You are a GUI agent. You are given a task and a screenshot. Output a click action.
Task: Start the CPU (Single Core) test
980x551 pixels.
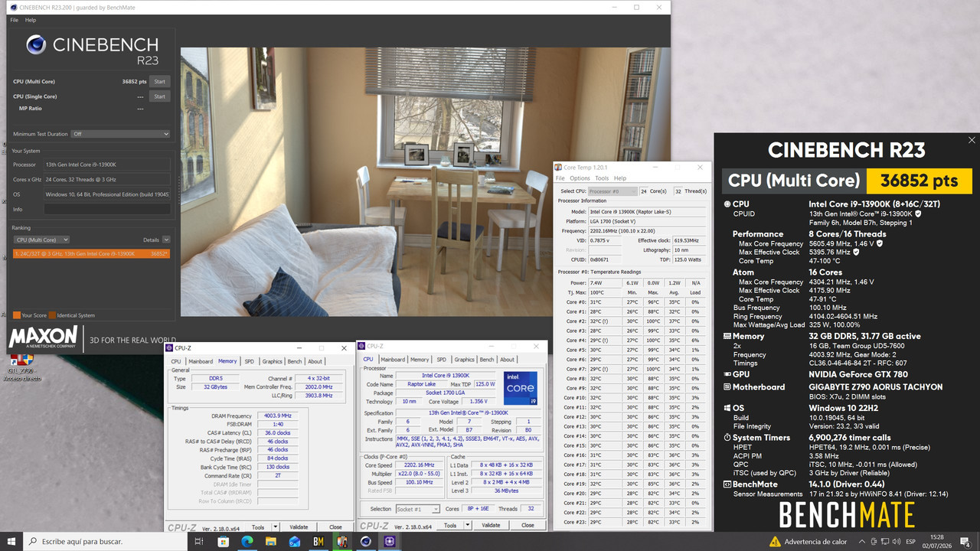pos(159,96)
